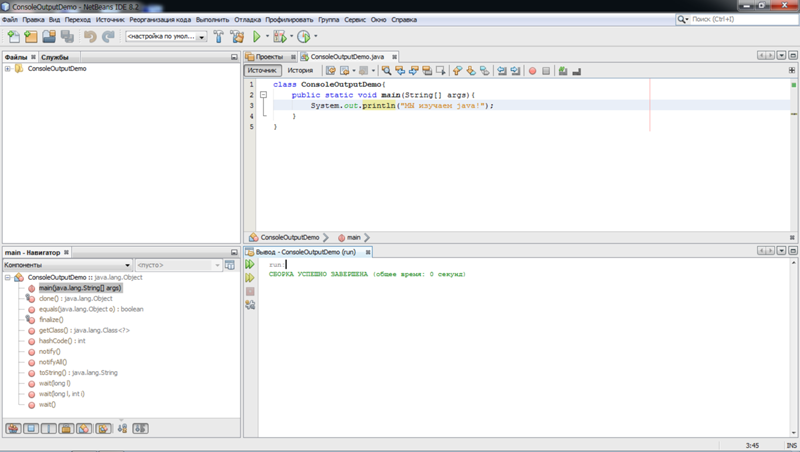Toggle Sort by Source in Navigator

click(140, 429)
